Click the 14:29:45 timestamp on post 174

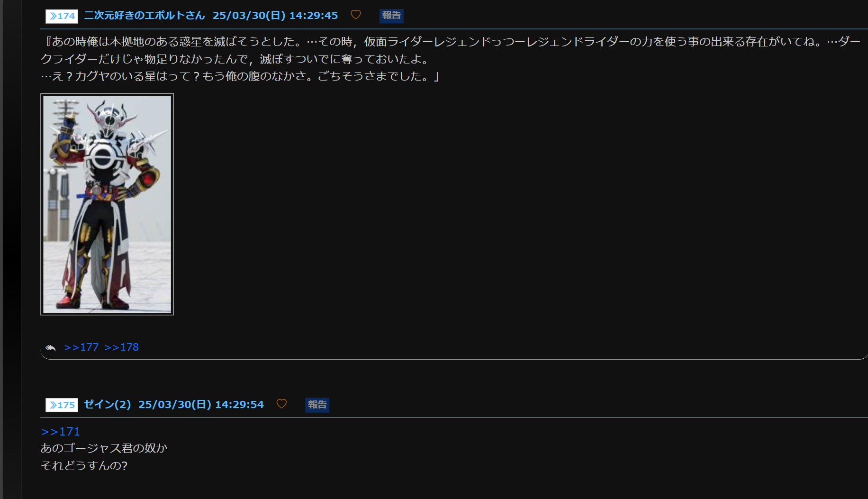(314, 15)
